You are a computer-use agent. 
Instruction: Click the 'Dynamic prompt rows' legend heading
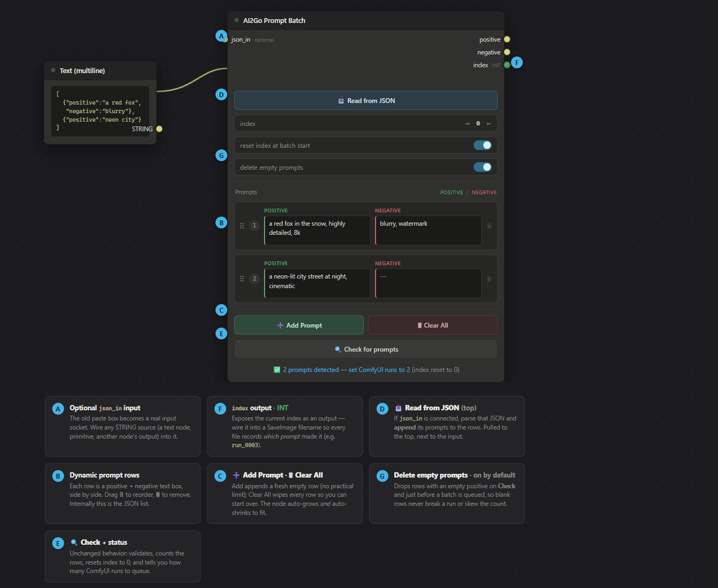pyautogui.click(x=105, y=475)
